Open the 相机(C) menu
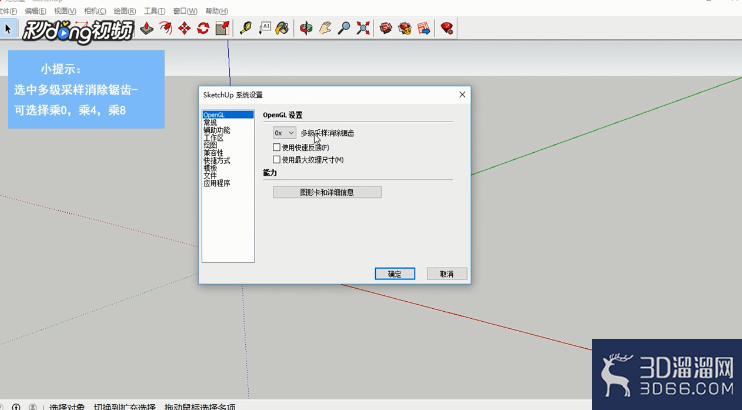Viewport: 742px width, 410px height. coord(95,11)
